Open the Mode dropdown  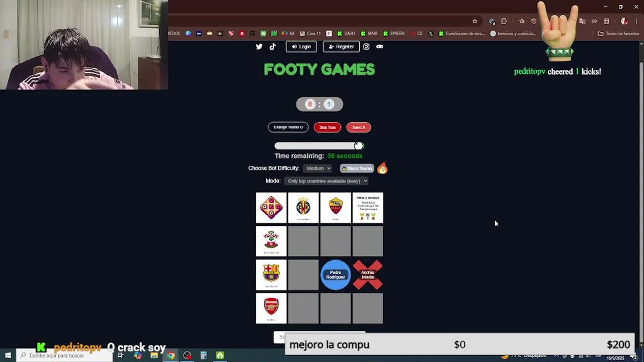pos(326,181)
